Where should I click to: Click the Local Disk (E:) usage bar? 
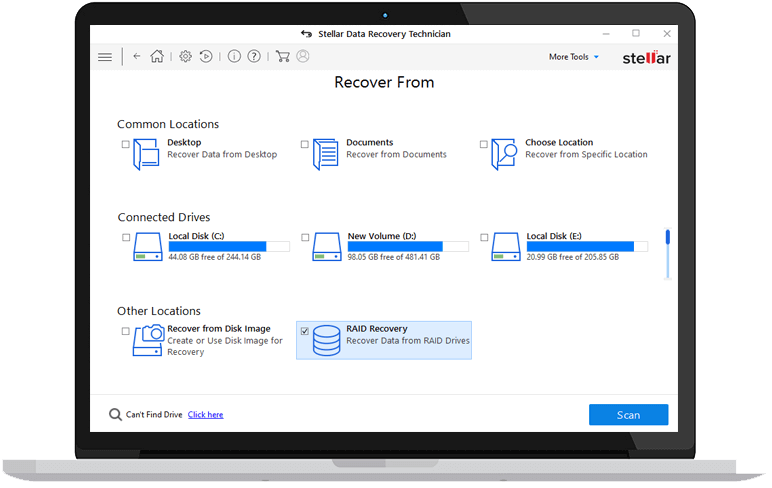point(587,246)
